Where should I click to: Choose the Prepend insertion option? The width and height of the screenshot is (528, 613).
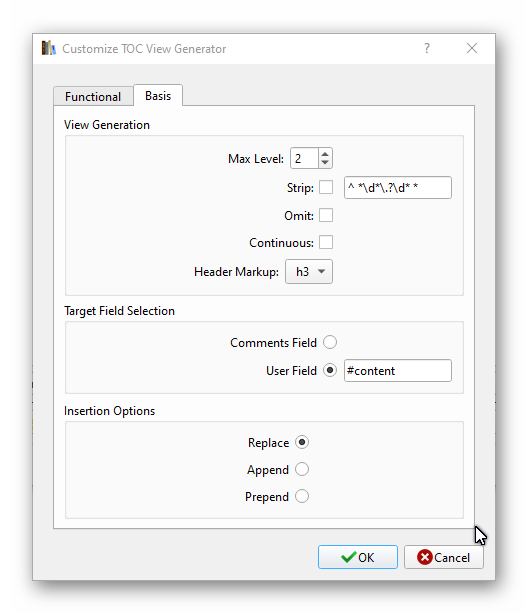click(x=302, y=496)
